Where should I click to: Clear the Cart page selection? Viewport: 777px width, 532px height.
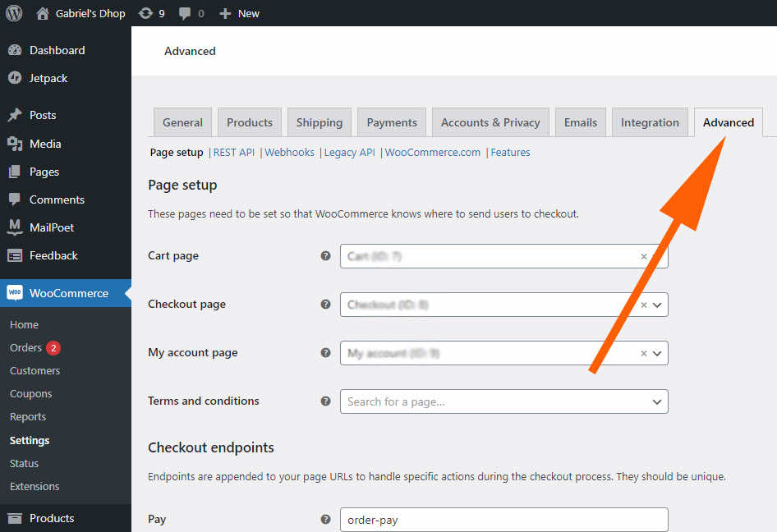(x=644, y=257)
